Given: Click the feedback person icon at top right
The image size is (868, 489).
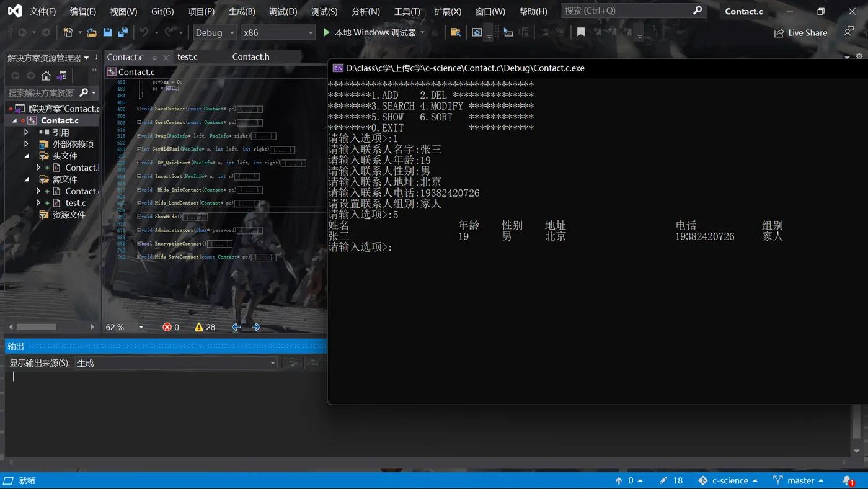Looking at the screenshot, I should coord(849,32).
